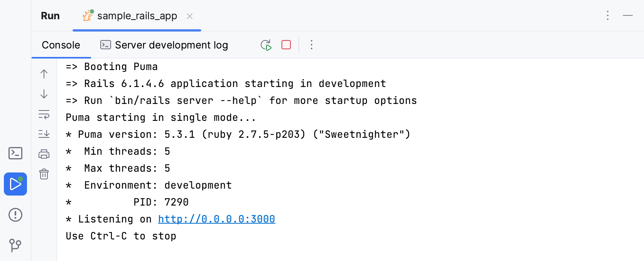Toggle scroll to the end
The width and height of the screenshot is (644, 261).
[x=44, y=133]
